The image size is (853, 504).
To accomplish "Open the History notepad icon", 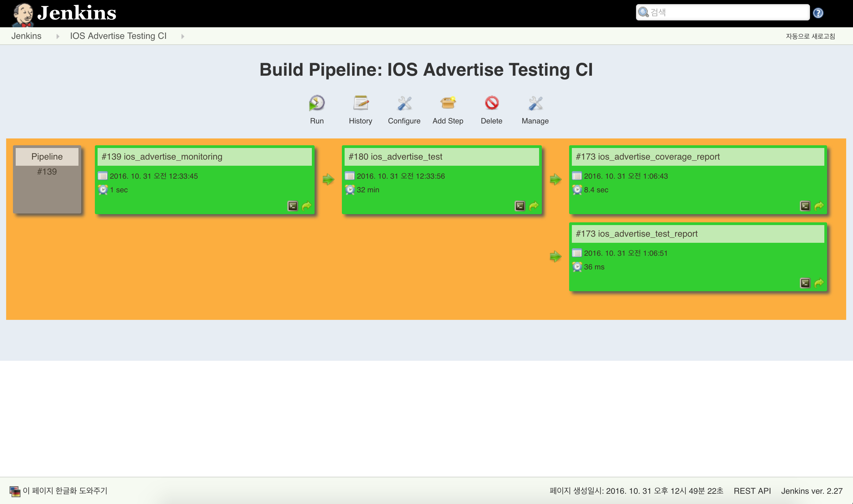I will click(361, 103).
